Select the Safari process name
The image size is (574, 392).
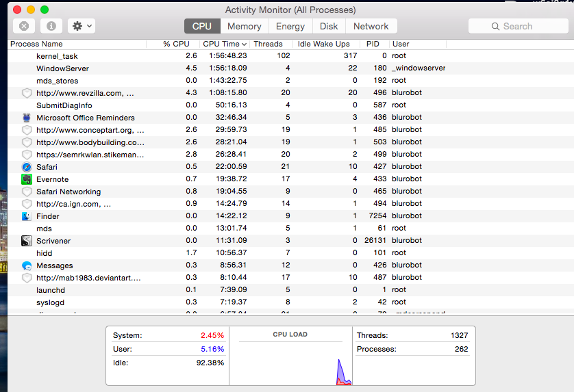coord(47,167)
